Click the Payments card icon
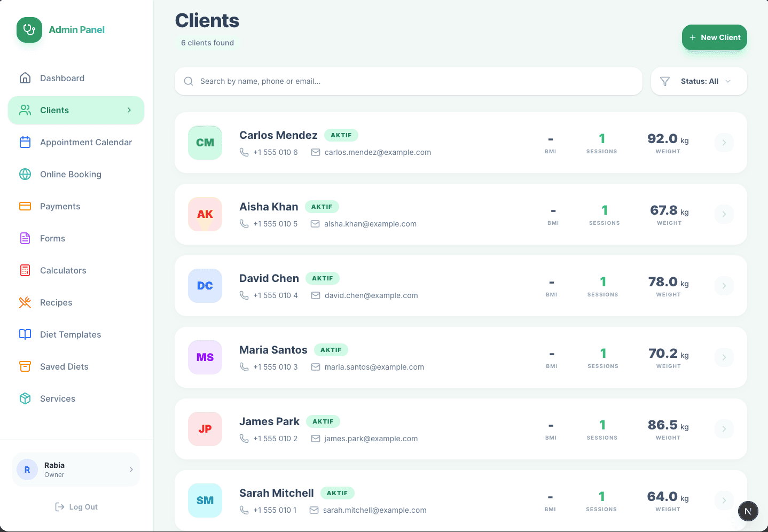The width and height of the screenshot is (768, 532). (x=25, y=206)
